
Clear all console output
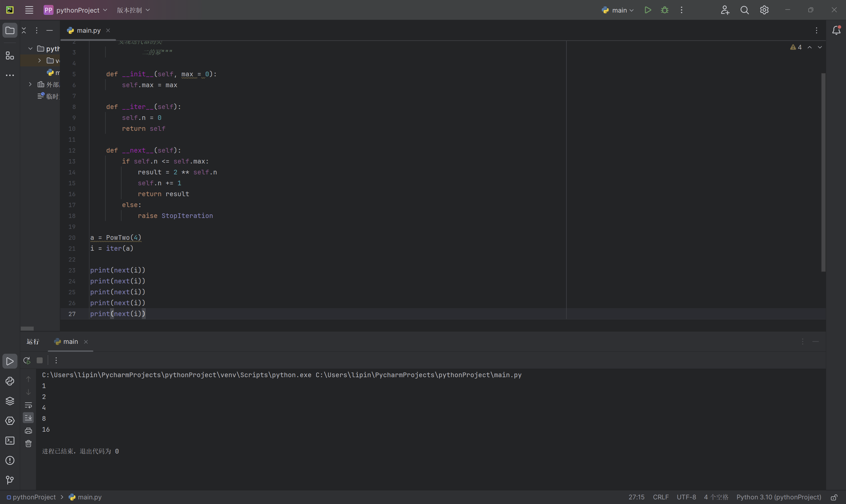point(28,444)
